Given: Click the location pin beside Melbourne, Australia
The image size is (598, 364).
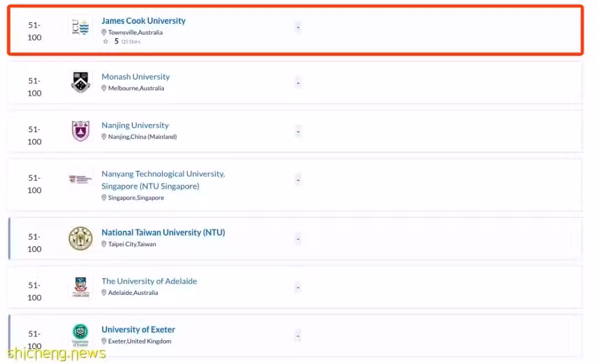Looking at the screenshot, I should pos(104,88).
